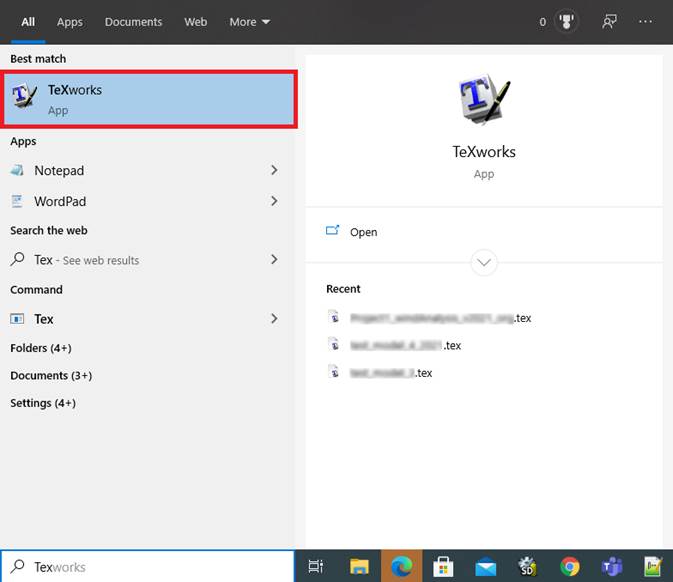
Task: Open the third recent .tex file
Action: click(x=391, y=373)
